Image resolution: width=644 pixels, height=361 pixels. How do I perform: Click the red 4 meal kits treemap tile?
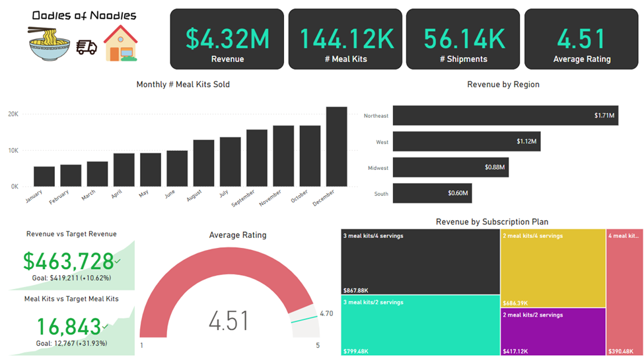click(624, 292)
